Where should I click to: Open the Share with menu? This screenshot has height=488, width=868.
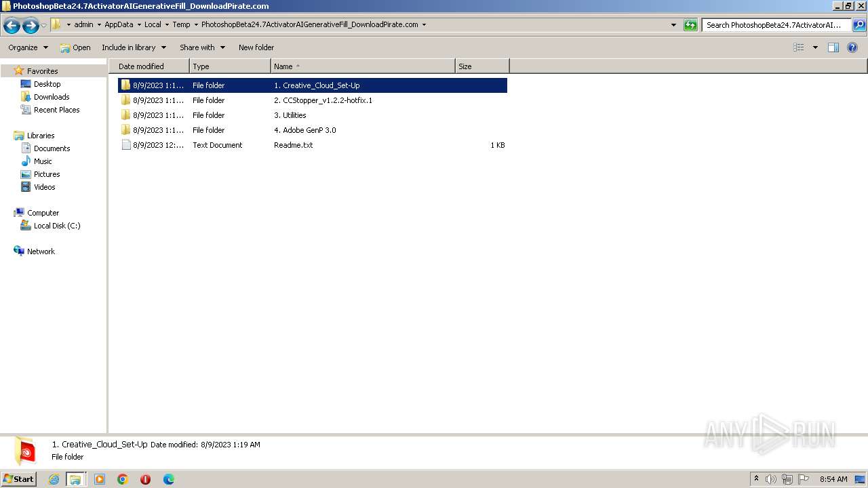click(x=202, y=47)
